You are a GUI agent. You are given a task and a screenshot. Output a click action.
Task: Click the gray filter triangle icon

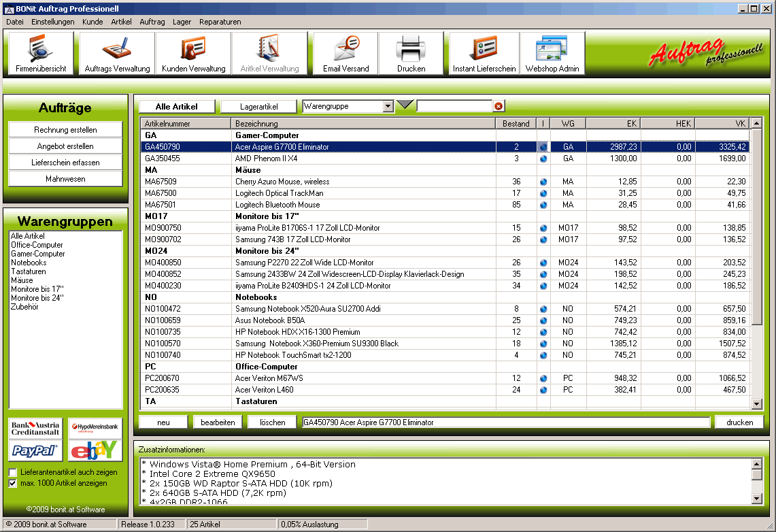click(x=405, y=104)
